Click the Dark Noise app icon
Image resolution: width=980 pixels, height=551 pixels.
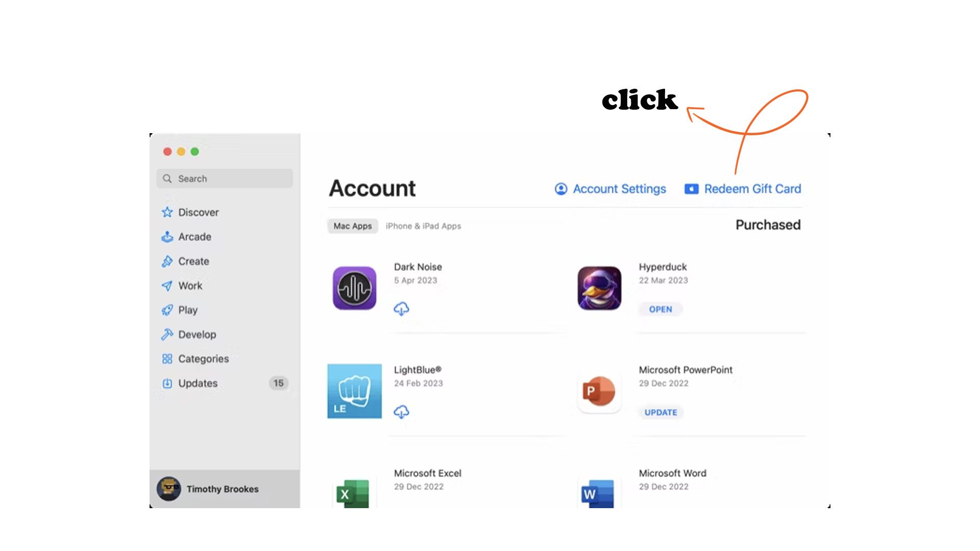[355, 288]
